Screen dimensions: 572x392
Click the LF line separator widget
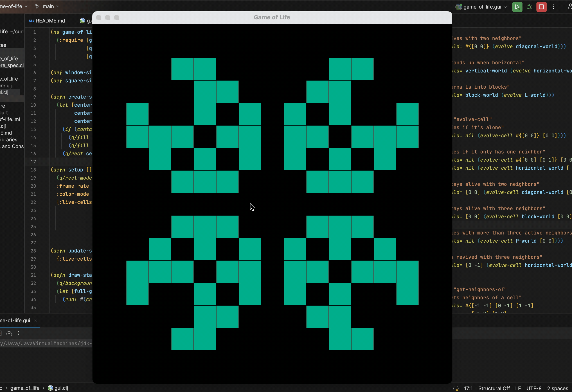518,388
